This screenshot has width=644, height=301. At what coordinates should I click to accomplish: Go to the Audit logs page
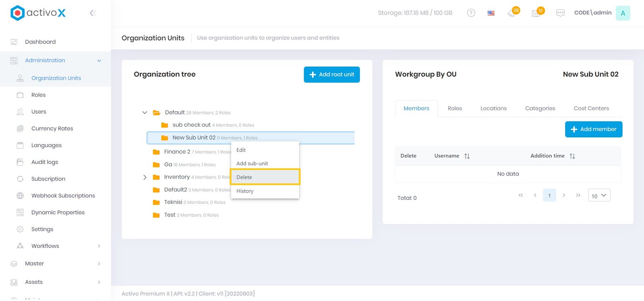pos(45,162)
